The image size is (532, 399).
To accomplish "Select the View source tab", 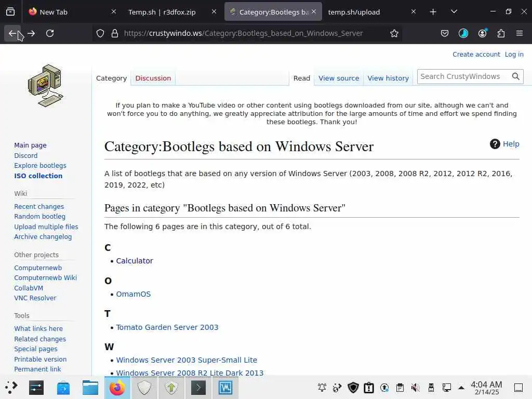I will tap(339, 78).
